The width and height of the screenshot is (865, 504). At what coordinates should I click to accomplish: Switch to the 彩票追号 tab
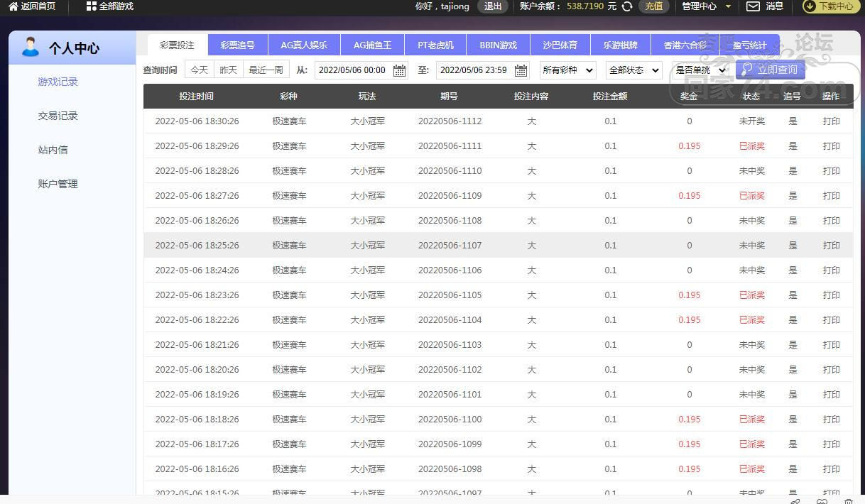[237, 45]
